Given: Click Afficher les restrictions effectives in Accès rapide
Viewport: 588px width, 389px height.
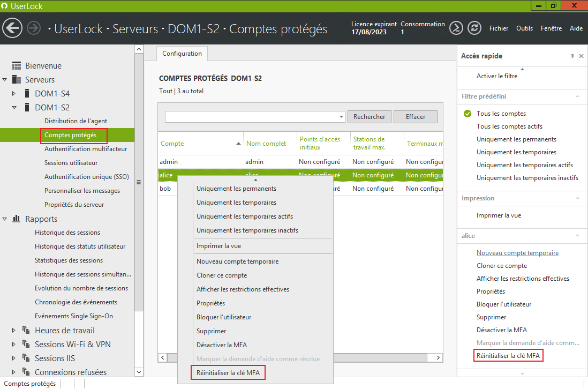Looking at the screenshot, I should point(523,279).
